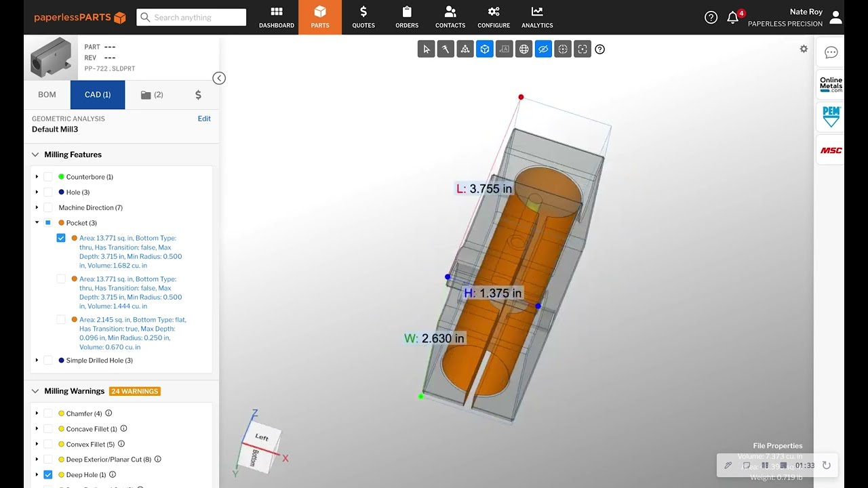This screenshot has width=868, height=488.
Task: Uncheck the Deep Hole (1) warning
Action: (x=48, y=475)
